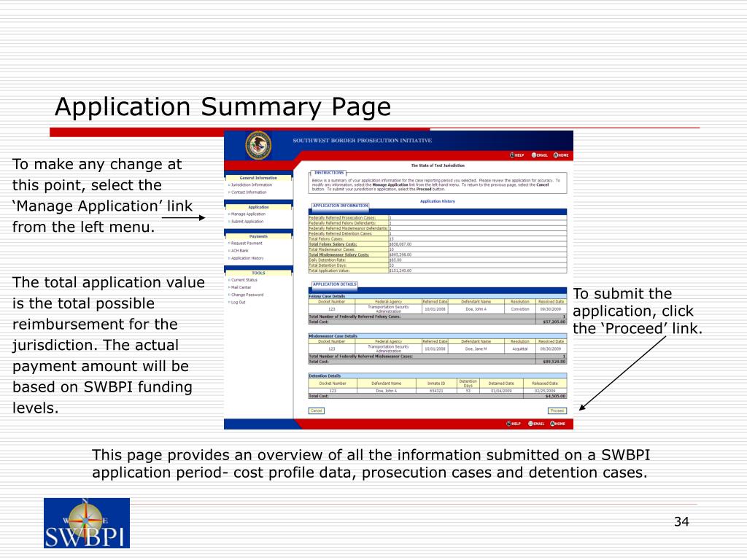This screenshot has width=747, height=560.
Task: Select the Acquittal resolution cell
Action: coord(519,349)
